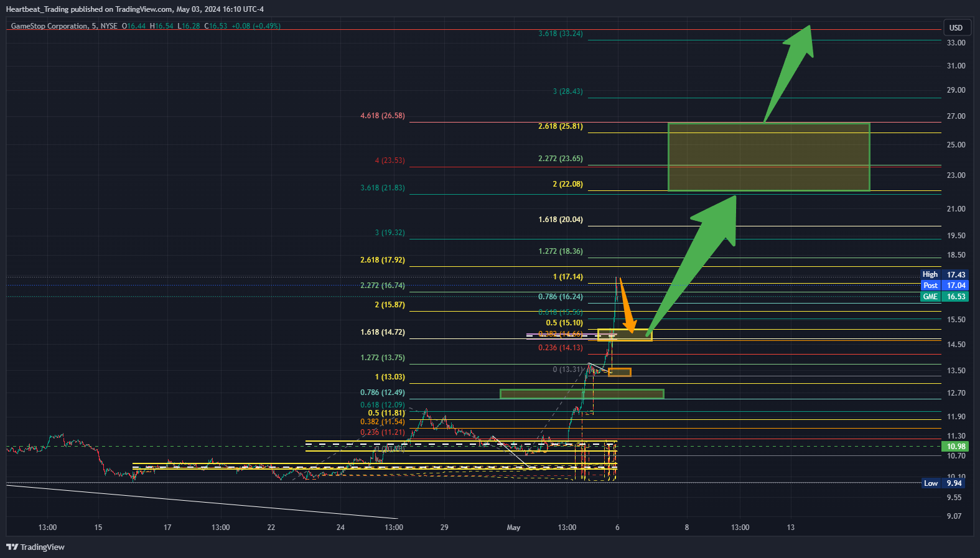Screen dimensions: 980x558
Task: Click the 2.272 (23.65) Fibonacci label
Action: point(561,159)
